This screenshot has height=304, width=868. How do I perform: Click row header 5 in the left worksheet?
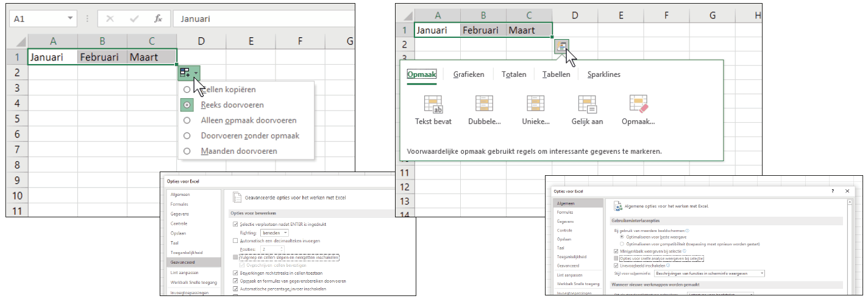pyautogui.click(x=17, y=118)
